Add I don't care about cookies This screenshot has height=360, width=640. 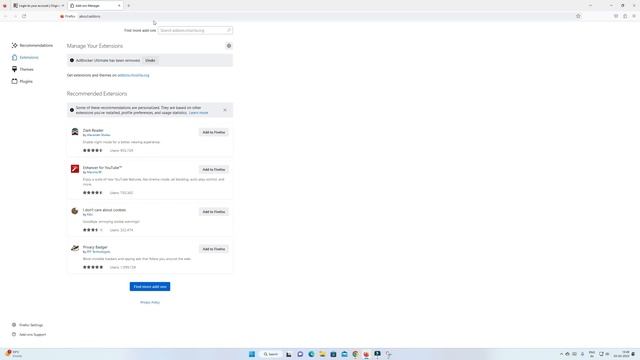(213, 212)
